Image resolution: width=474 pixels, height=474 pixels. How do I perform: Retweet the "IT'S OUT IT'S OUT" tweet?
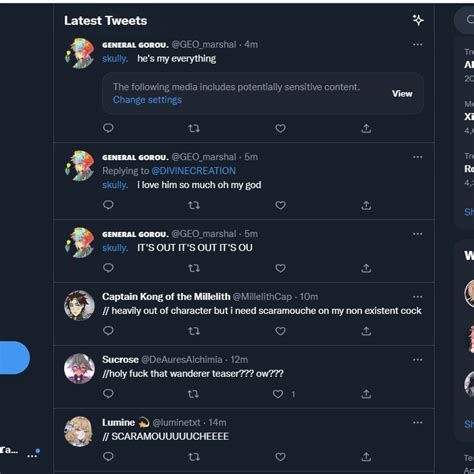tap(194, 268)
